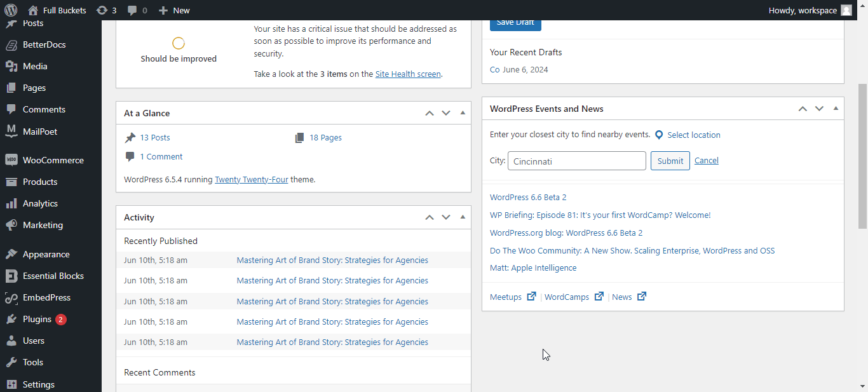Open the Products sidebar icon
Viewport: 868px width, 392px height.
tap(11, 182)
